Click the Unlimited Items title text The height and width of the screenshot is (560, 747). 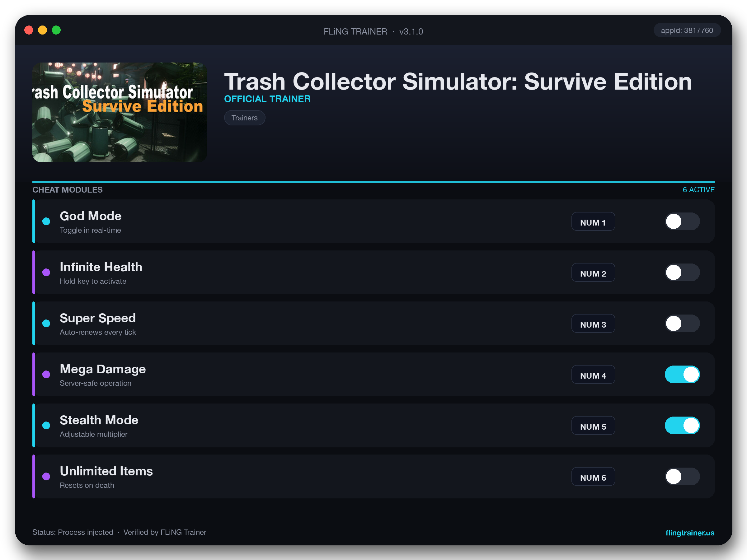[x=106, y=471]
